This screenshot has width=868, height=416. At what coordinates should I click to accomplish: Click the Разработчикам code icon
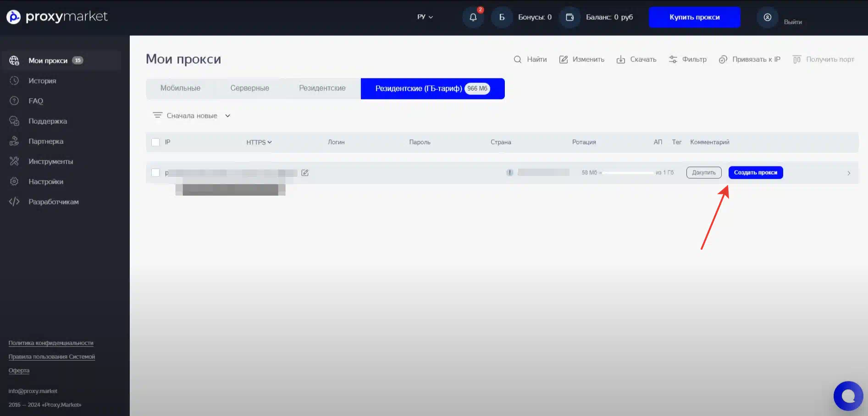pos(14,202)
